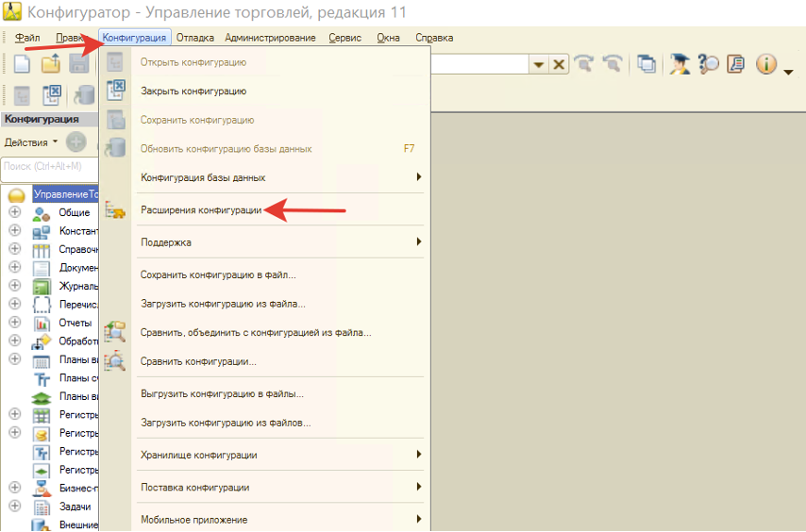Click the cascading windows toolbar icon

point(646,64)
